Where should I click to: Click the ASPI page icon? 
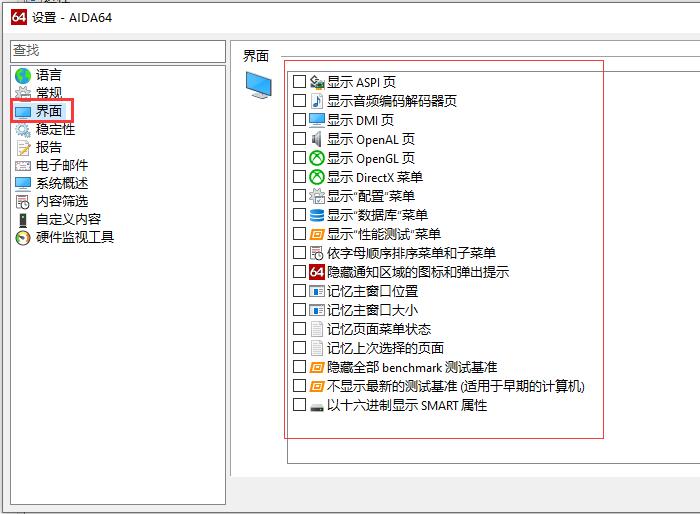317,82
